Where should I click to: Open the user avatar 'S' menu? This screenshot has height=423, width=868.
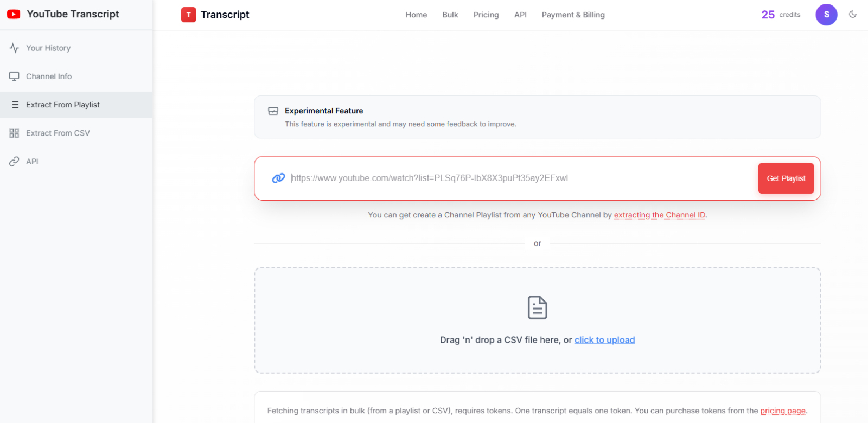(x=826, y=15)
